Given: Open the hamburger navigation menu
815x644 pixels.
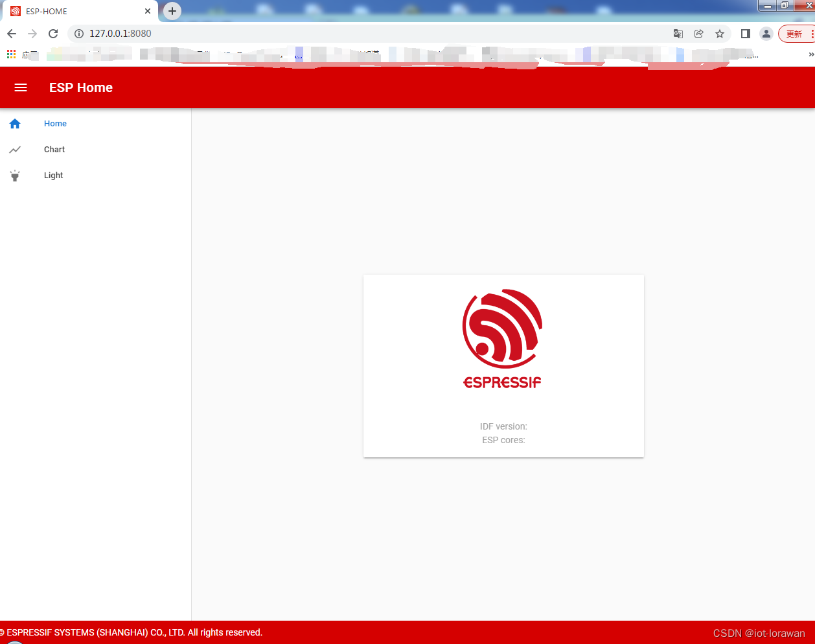Looking at the screenshot, I should click(20, 87).
